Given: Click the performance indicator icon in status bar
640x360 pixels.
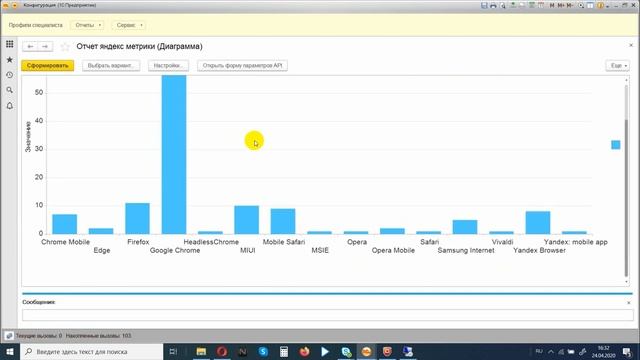Looking at the screenshot, I should click(x=9, y=336).
